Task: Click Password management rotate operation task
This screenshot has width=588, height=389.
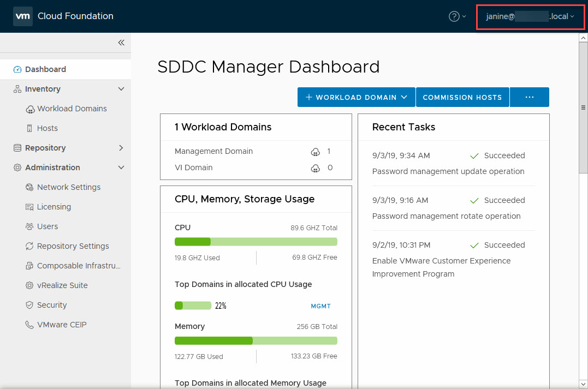Action: 446,216
